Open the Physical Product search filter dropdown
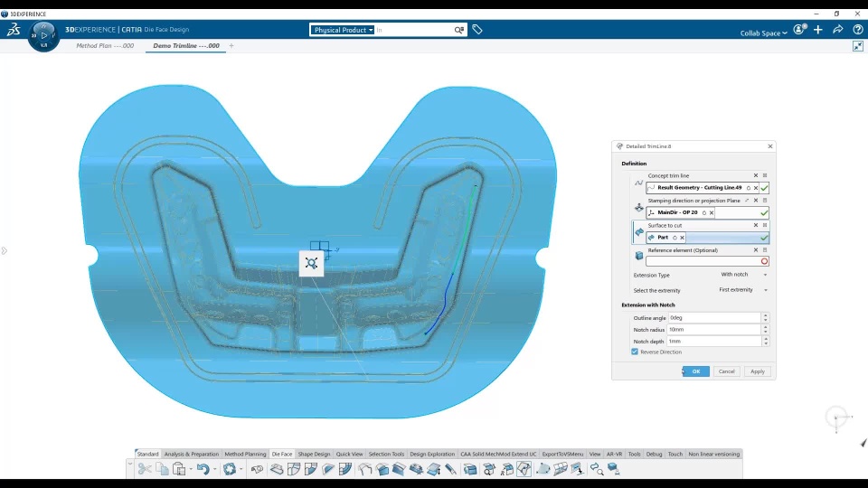 [342, 30]
